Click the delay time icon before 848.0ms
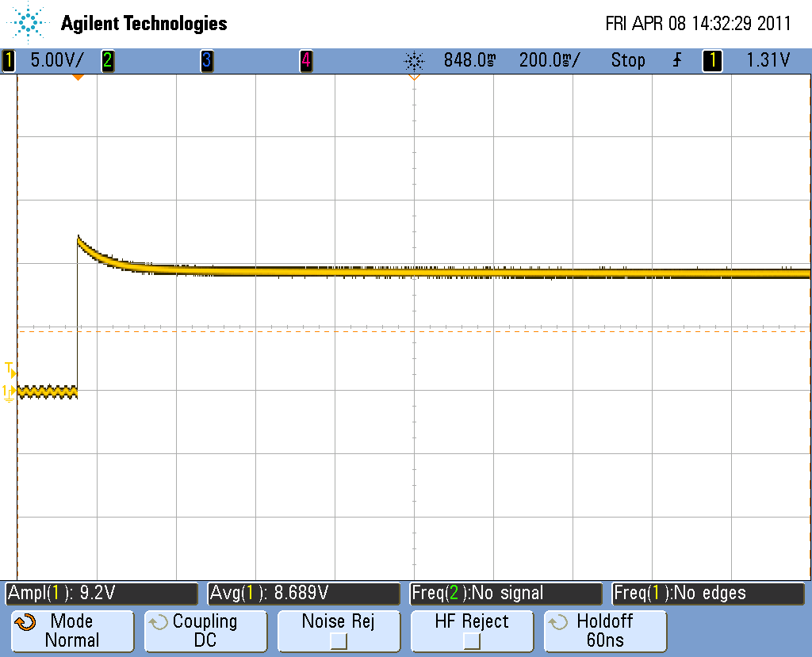This screenshot has height=657, width=812. [414, 60]
